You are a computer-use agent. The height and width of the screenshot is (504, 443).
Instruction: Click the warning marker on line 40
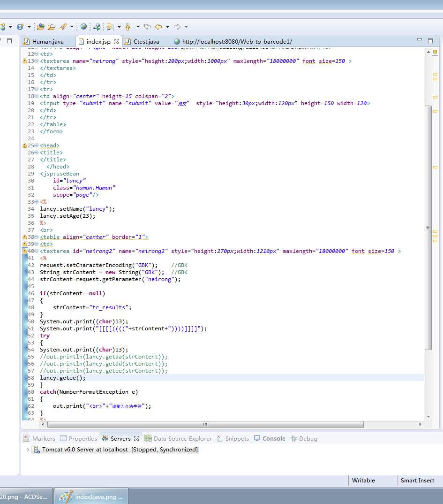[25, 251]
